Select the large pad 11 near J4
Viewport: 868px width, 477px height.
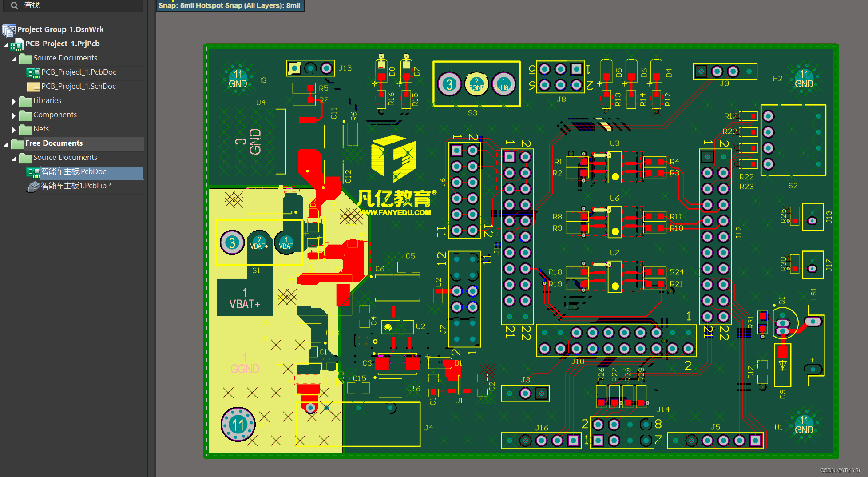(238, 425)
